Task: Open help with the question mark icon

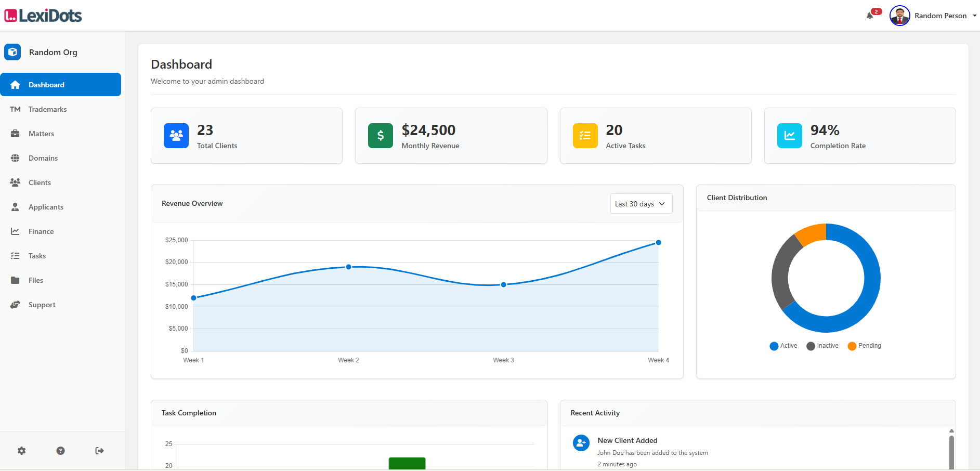Action: point(60,451)
